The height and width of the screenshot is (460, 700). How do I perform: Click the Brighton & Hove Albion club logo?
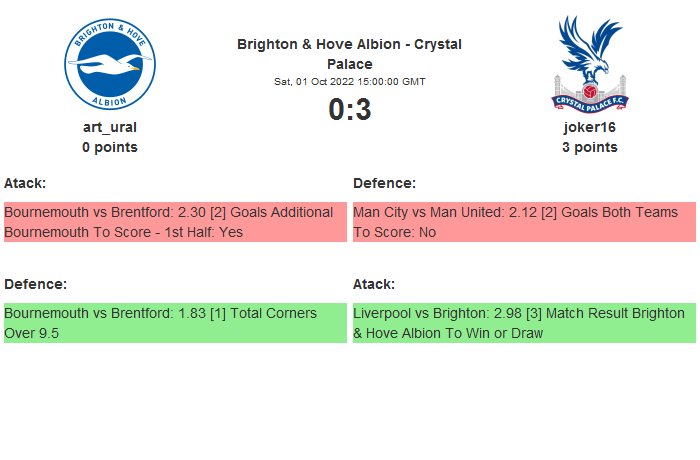tap(110, 64)
